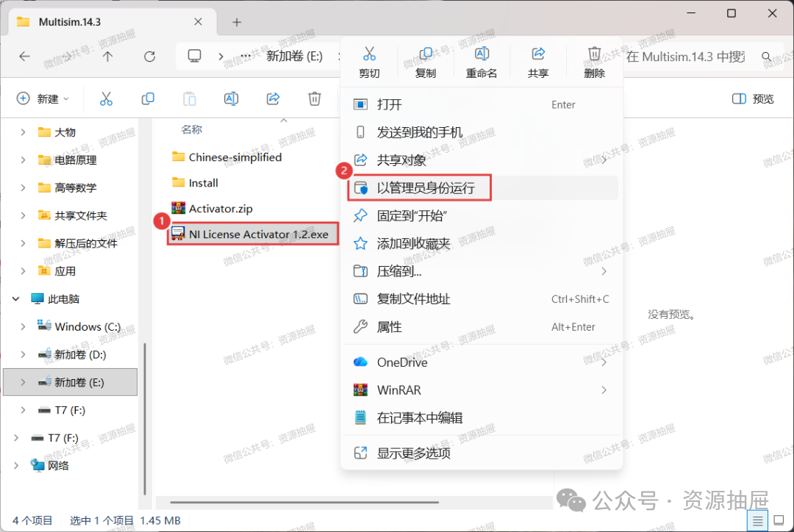Open the 新建 dropdown
794x532 pixels.
coord(43,98)
